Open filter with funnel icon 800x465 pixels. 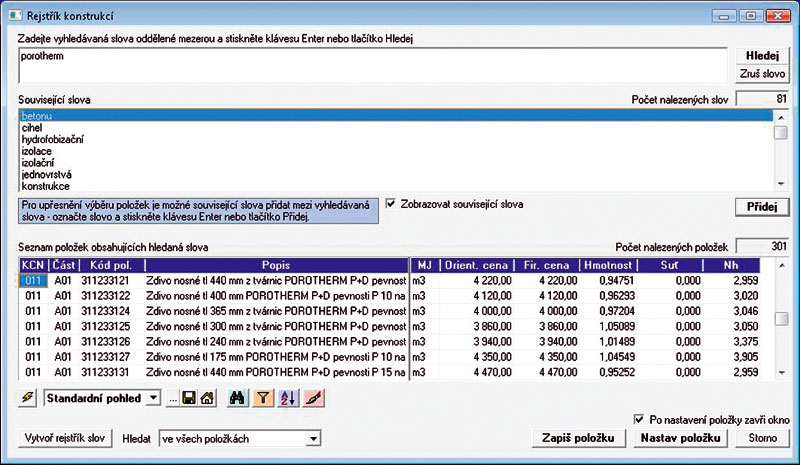point(263,398)
